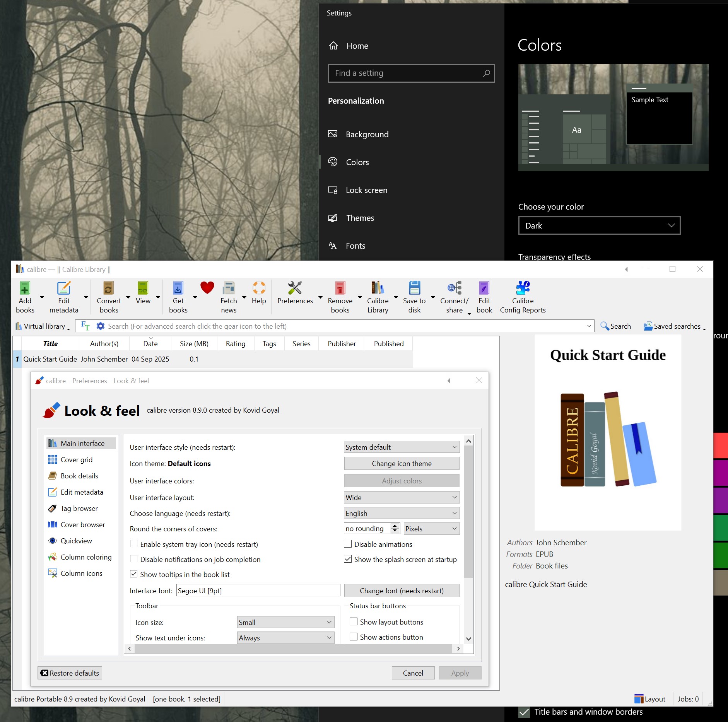Click the Fetch news icon
The image size is (728, 722).
pos(229,288)
